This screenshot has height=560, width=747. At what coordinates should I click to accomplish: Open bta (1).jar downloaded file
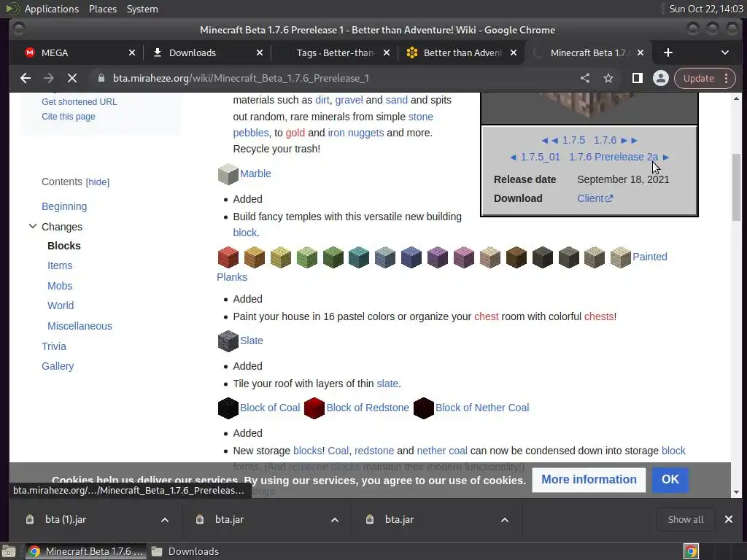(65, 519)
